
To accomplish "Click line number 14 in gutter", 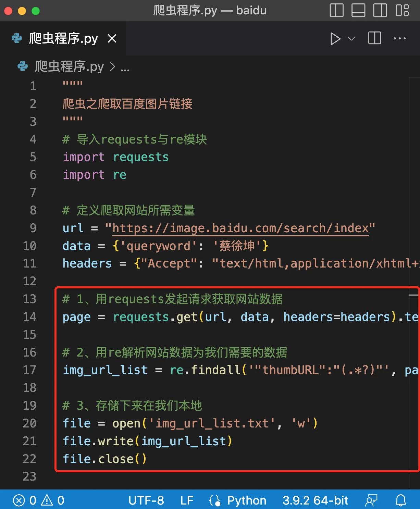I will tap(29, 316).
